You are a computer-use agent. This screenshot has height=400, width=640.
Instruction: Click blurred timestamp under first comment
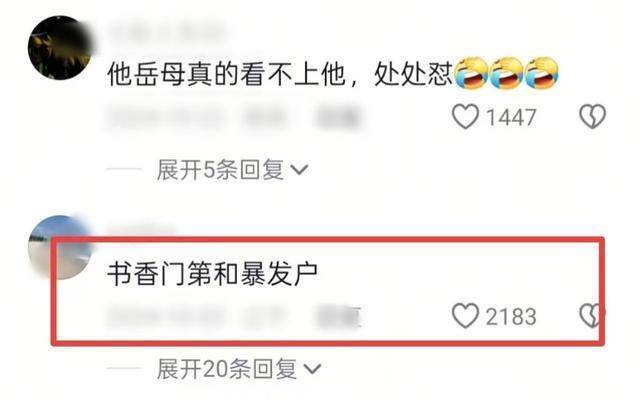click(x=163, y=117)
